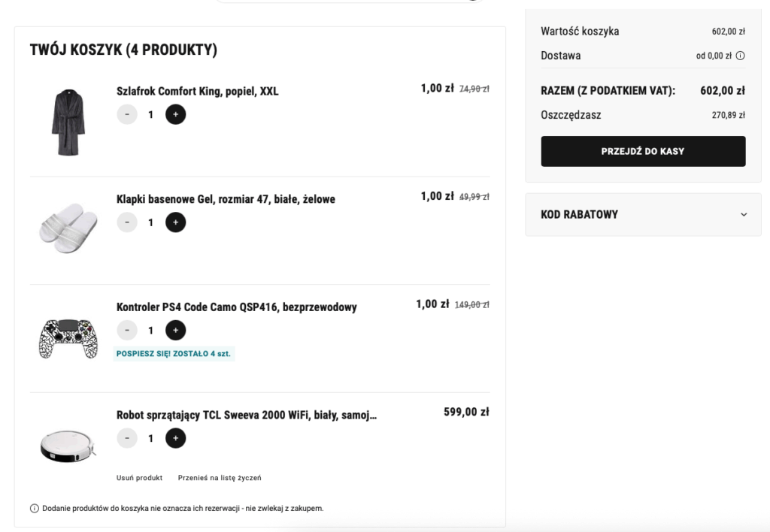Click the info icon beside reservation notice
The width and height of the screenshot is (770, 532).
(x=35, y=509)
